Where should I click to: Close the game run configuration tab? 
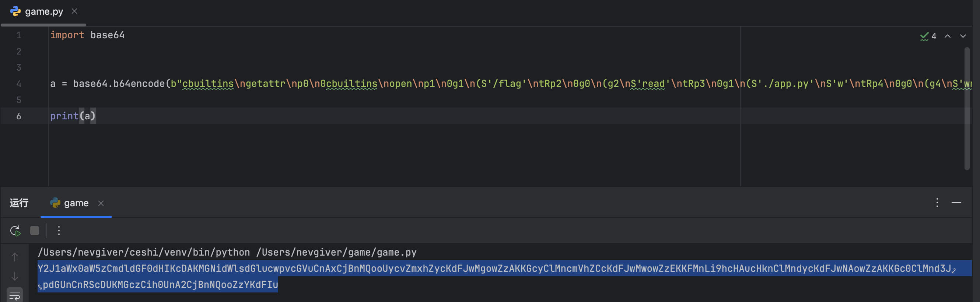click(x=101, y=204)
